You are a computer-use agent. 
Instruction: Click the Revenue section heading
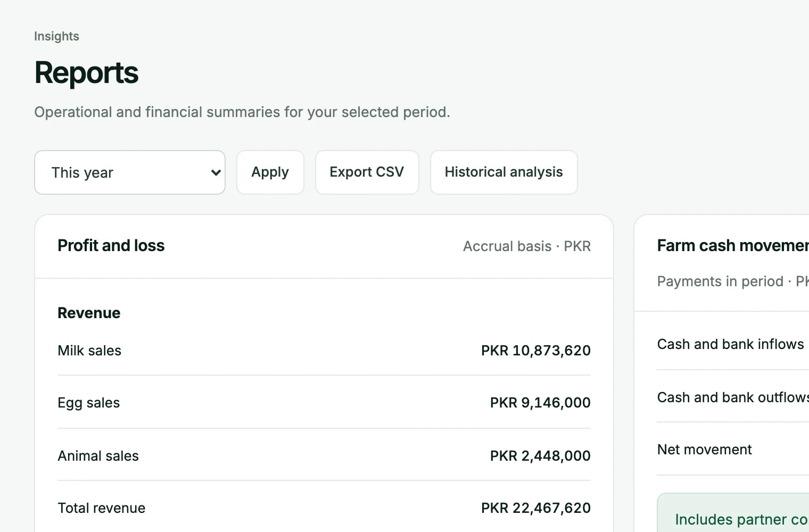click(x=89, y=313)
